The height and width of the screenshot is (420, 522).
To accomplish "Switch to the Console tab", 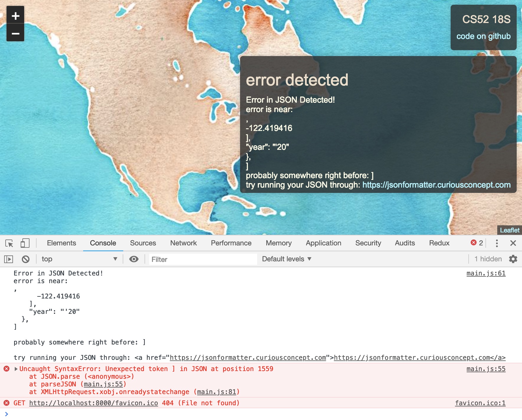I will [103, 243].
